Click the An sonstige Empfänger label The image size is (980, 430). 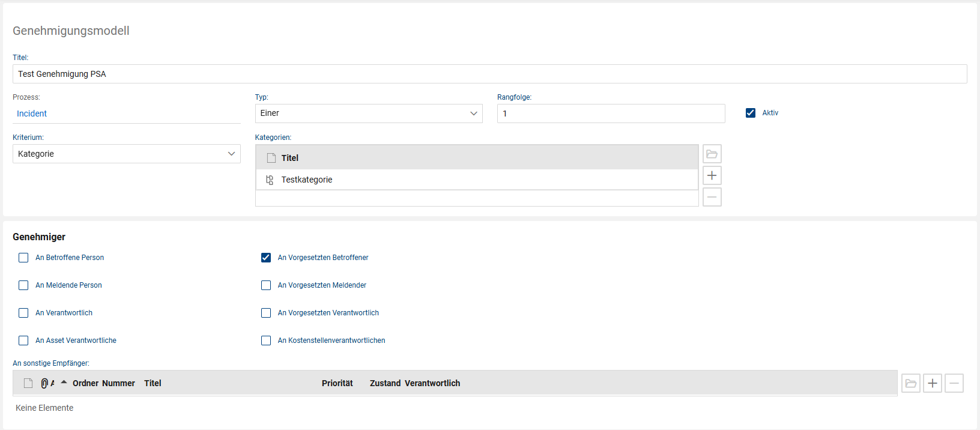click(51, 363)
